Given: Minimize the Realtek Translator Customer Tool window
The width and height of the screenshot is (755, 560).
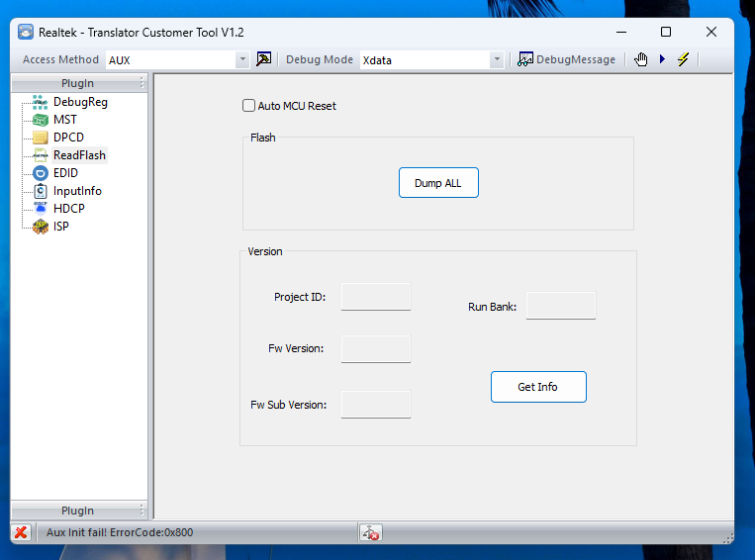Looking at the screenshot, I should tap(621, 33).
